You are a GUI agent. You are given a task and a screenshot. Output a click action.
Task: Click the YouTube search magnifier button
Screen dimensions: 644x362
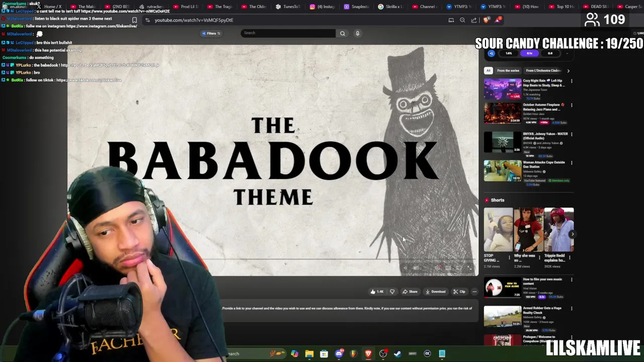pos(343,33)
